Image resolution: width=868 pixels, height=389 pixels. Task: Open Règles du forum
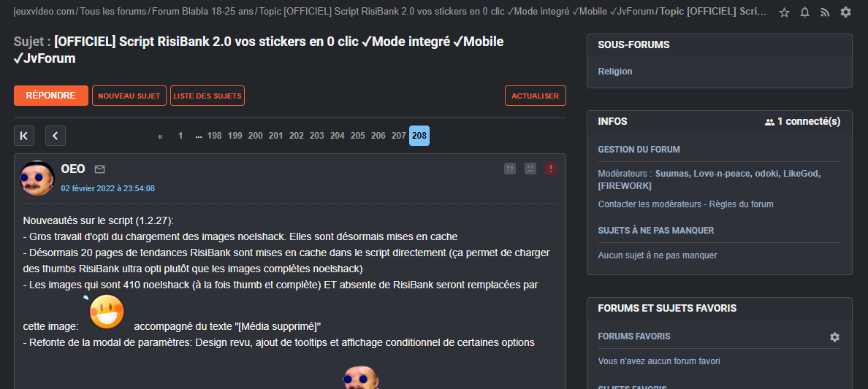[x=742, y=204]
